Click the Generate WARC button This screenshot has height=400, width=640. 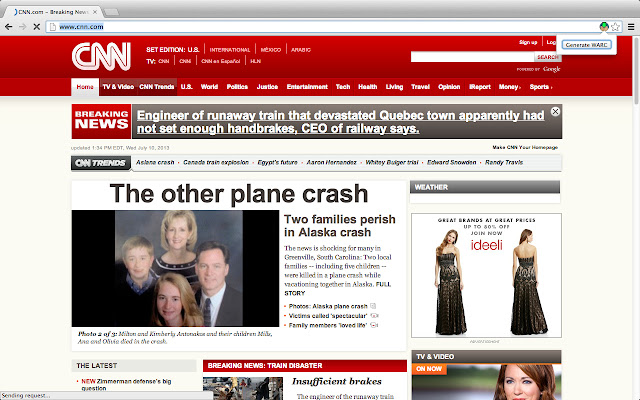587,45
